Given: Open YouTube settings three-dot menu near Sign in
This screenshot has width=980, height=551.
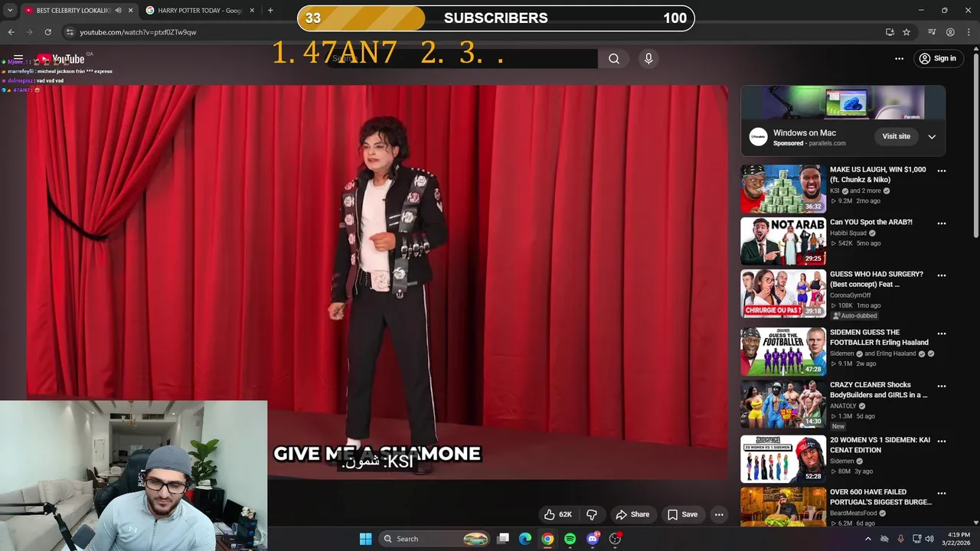Looking at the screenshot, I should click(900, 58).
